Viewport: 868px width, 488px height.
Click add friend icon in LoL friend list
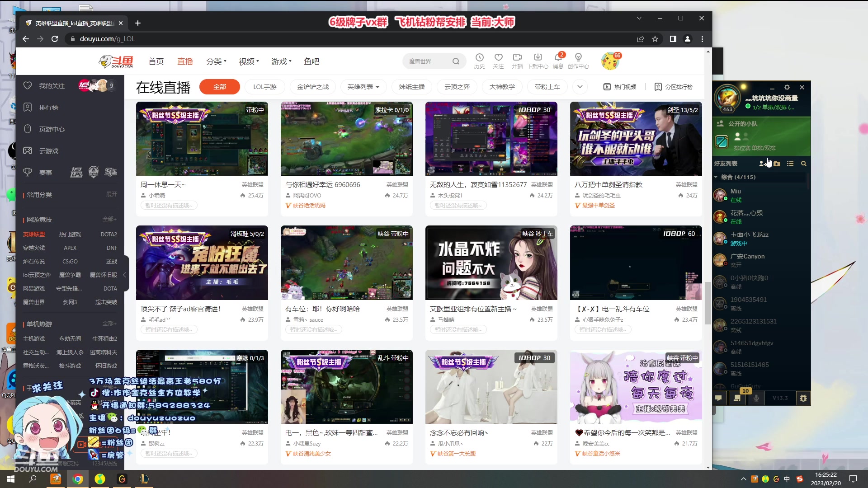(763, 164)
